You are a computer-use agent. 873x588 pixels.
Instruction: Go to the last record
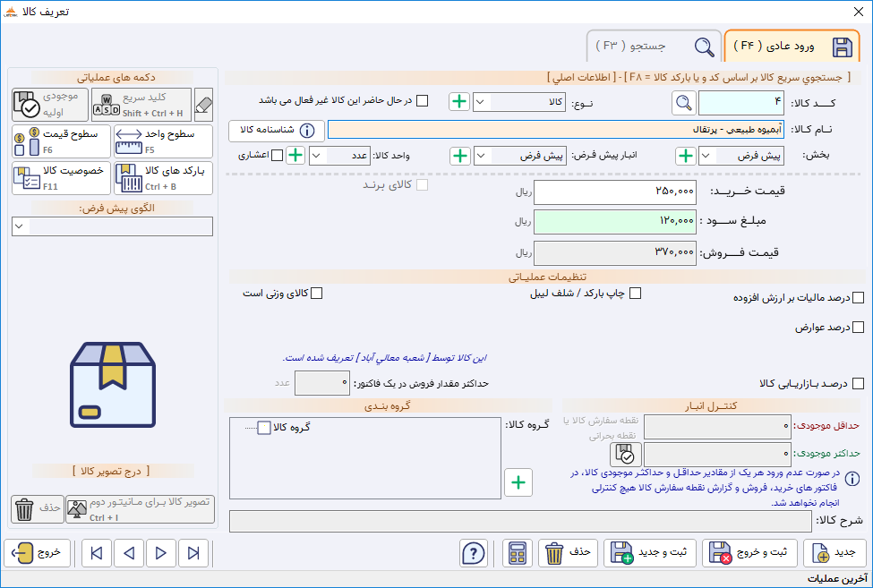(193, 553)
